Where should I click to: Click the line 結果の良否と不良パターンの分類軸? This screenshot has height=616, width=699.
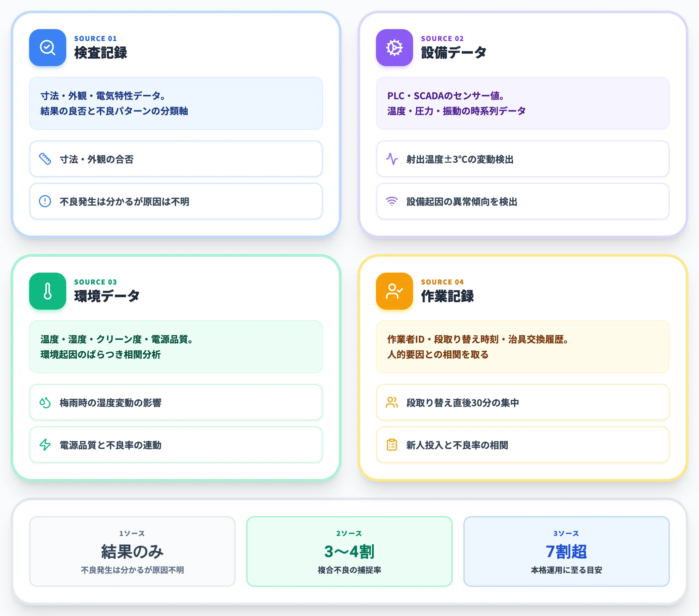tap(114, 111)
